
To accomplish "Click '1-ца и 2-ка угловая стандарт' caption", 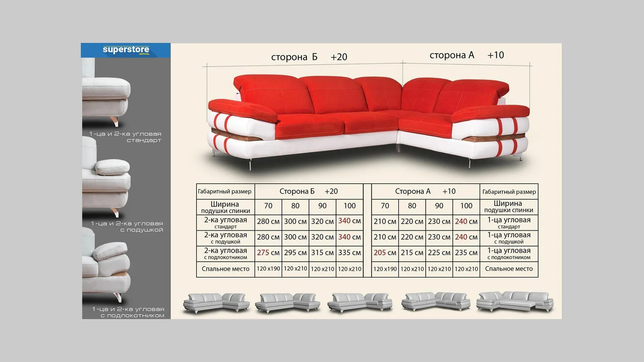I will 125,137.
